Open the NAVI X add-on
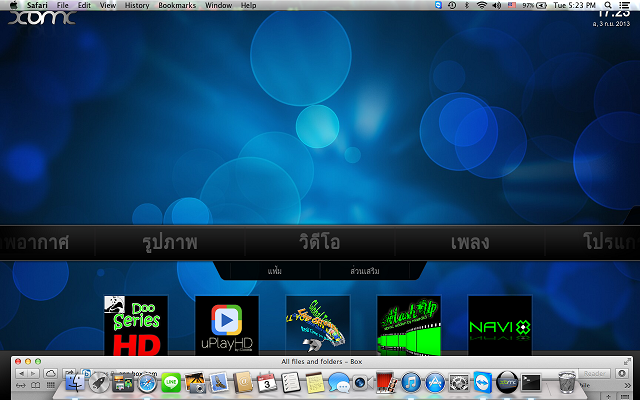Image resolution: width=640 pixels, height=400 pixels. [500, 326]
